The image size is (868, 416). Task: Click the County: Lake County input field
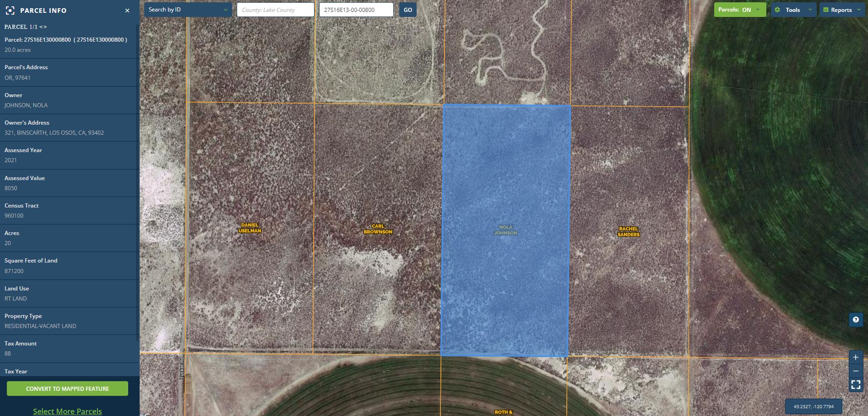(275, 9)
